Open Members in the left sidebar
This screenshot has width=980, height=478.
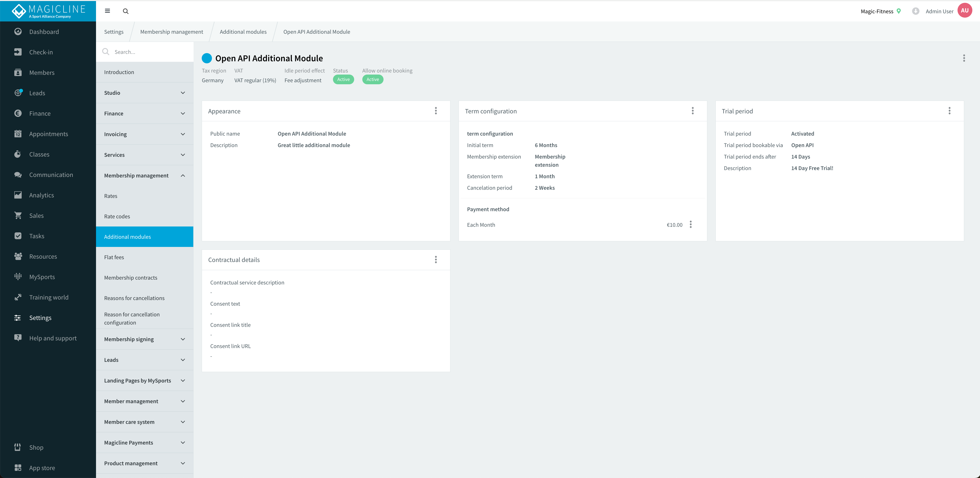point(42,73)
